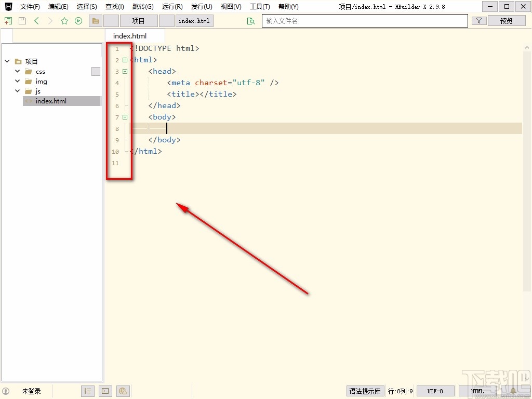The height and width of the screenshot is (399, 532).
Task: Toggle the js folder chevron
Action: (17, 91)
